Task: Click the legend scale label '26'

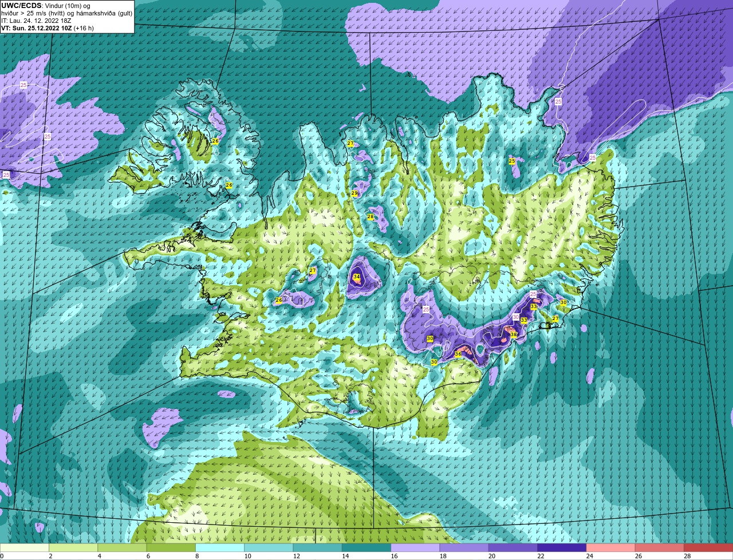Action: point(638,556)
